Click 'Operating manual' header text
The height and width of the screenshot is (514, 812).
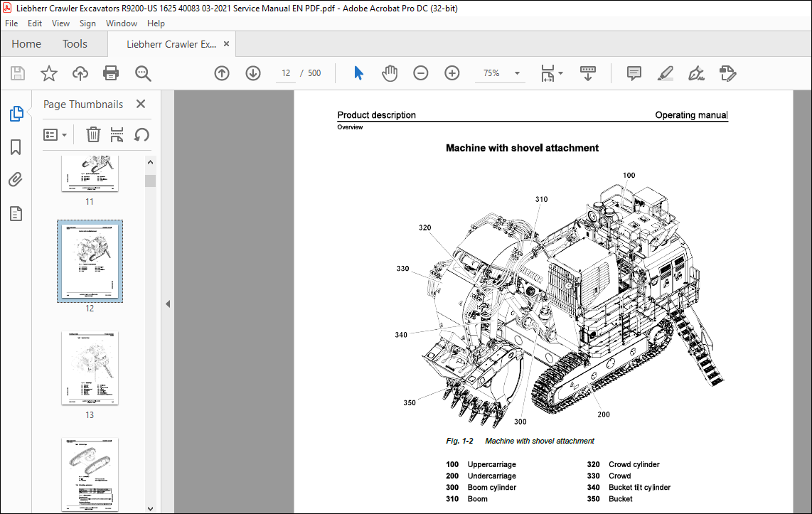[691, 115]
